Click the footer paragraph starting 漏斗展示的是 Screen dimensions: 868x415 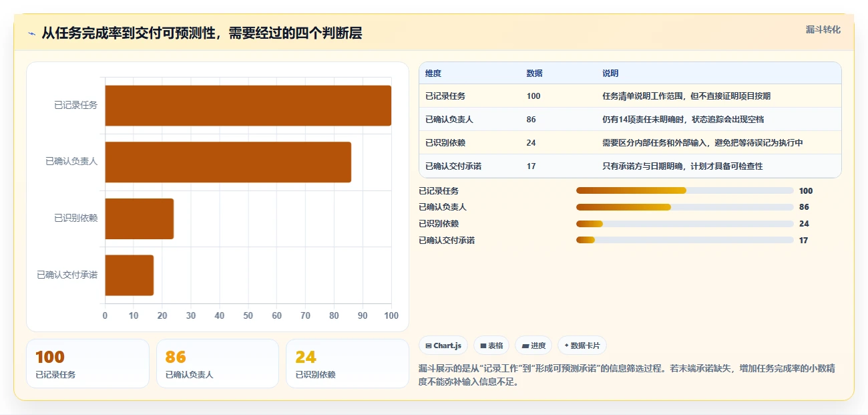pyautogui.click(x=626, y=376)
